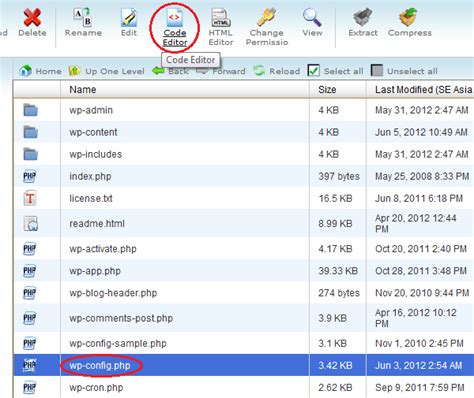The width and height of the screenshot is (474, 398).
Task: Select the wp-comments-post.php file name
Action: coord(121,318)
